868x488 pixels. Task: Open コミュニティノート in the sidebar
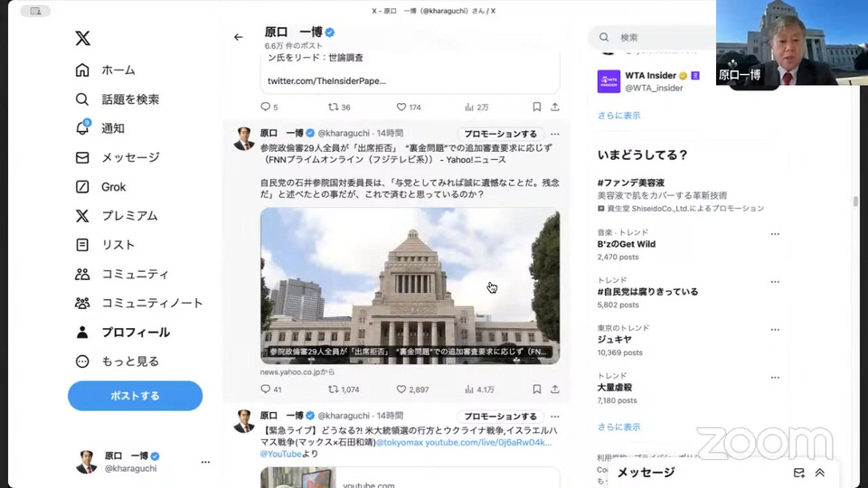(139, 304)
